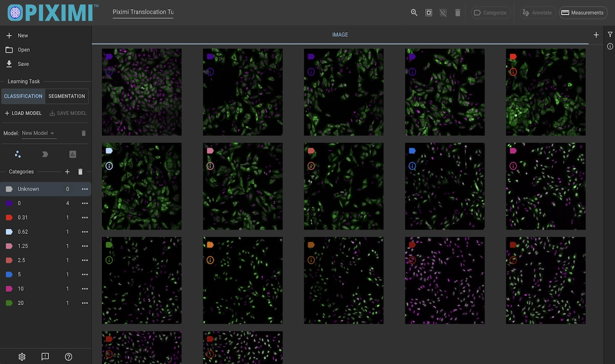This screenshot has width=615, height=364.
Task: Click the fit model scatter-dots icon
Action: coord(18,154)
